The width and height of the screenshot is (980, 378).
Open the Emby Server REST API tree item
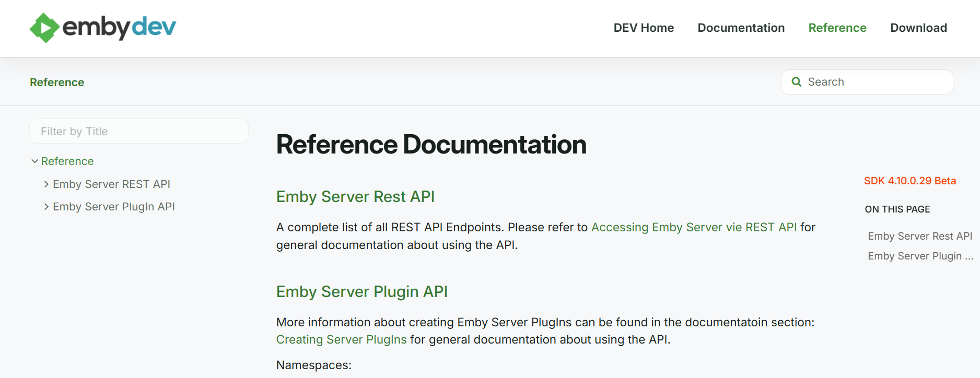pos(111,184)
